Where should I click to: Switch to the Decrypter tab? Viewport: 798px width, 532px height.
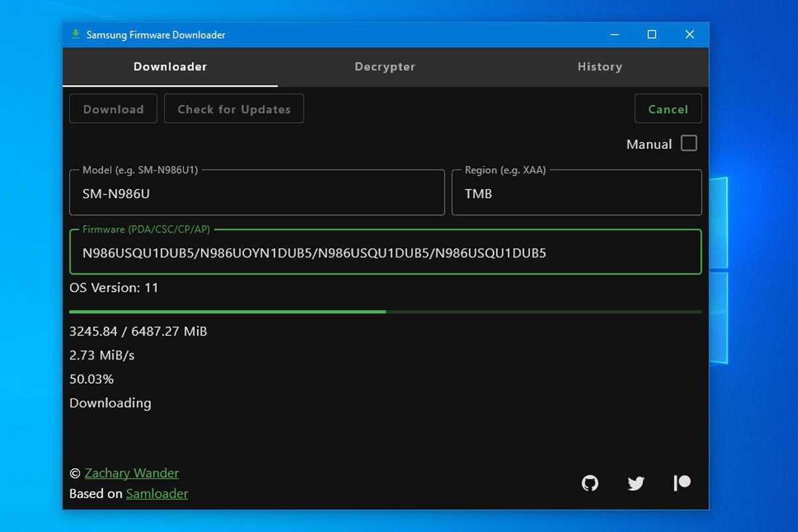(x=385, y=66)
